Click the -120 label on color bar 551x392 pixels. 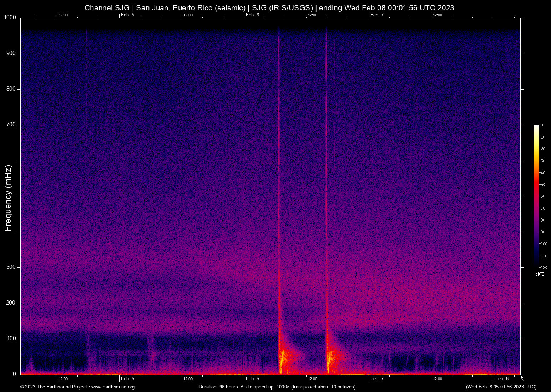543,267
